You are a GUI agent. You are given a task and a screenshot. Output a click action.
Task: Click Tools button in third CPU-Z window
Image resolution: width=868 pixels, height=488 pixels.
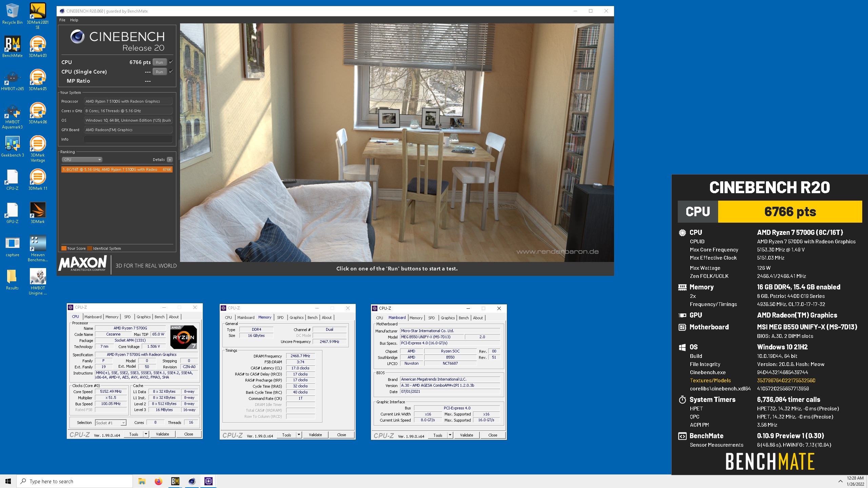[438, 435]
